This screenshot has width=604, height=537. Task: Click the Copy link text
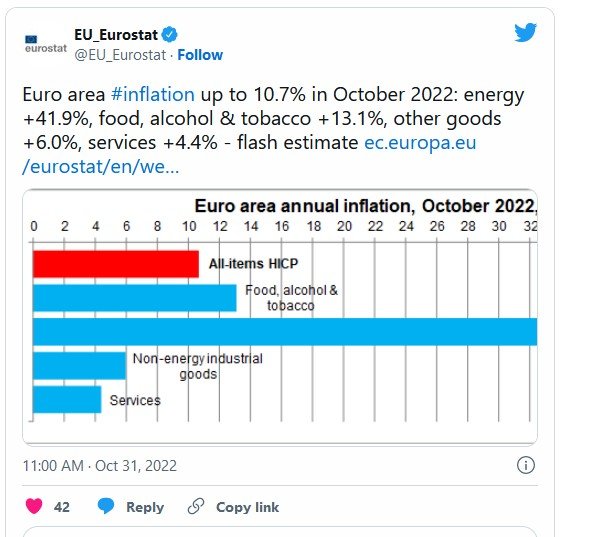[x=247, y=507]
